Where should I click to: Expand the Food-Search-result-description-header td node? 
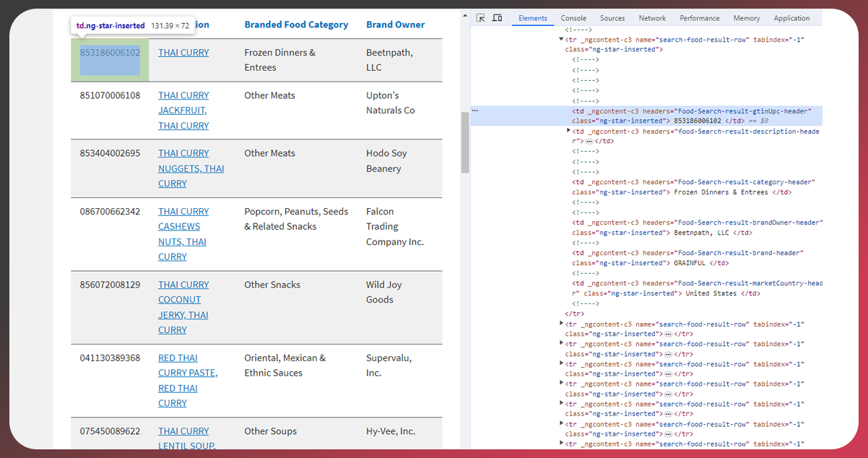click(x=569, y=131)
